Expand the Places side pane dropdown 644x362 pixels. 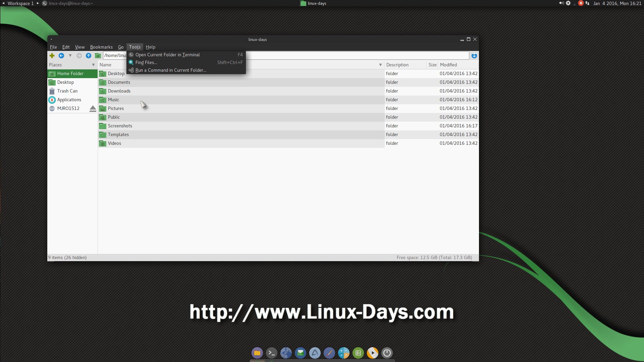[x=93, y=65]
